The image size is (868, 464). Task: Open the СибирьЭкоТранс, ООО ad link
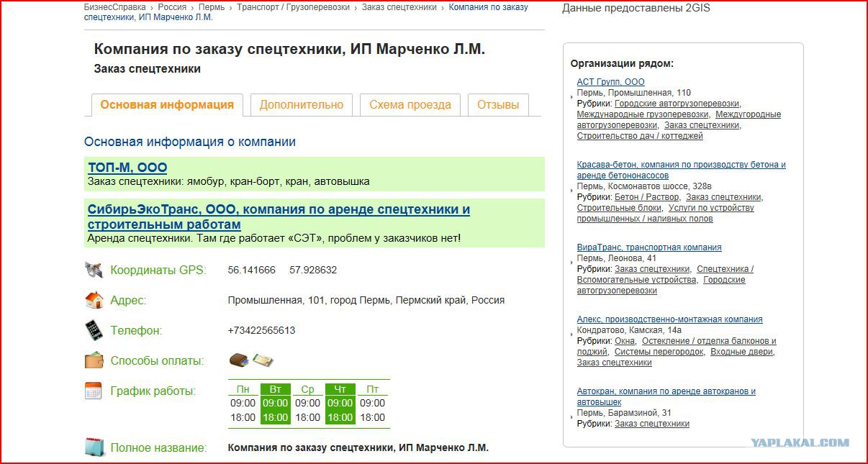279,217
